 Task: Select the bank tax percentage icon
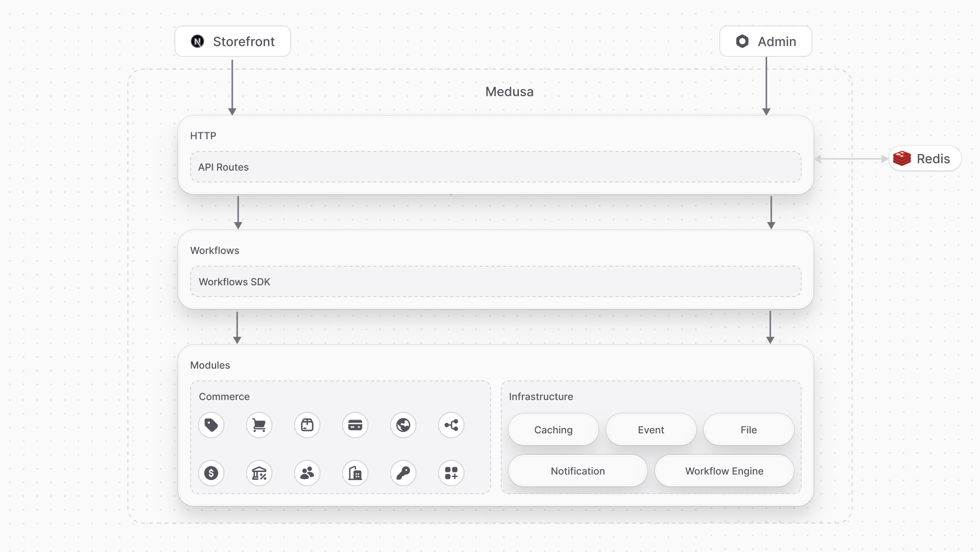point(259,473)
